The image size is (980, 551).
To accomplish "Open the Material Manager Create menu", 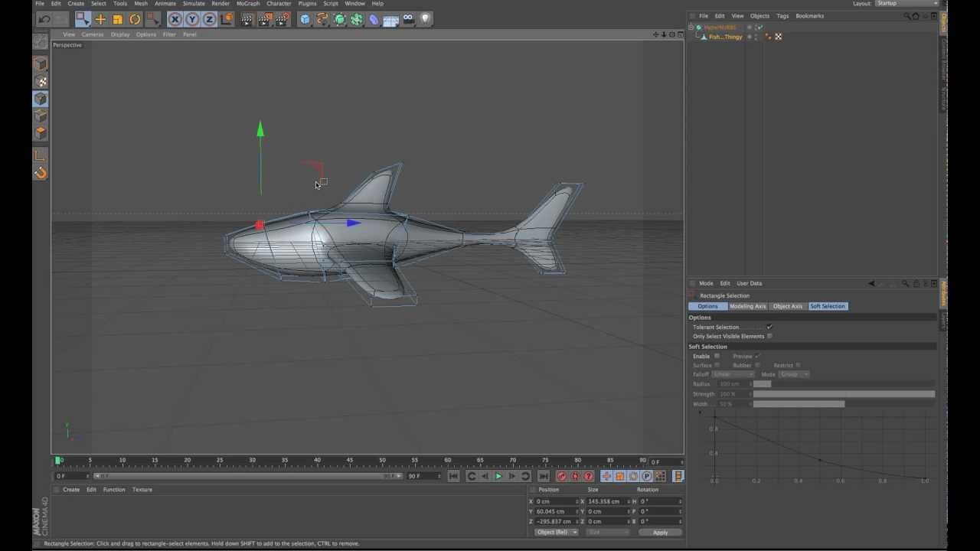I will click(x=71, y=490).
